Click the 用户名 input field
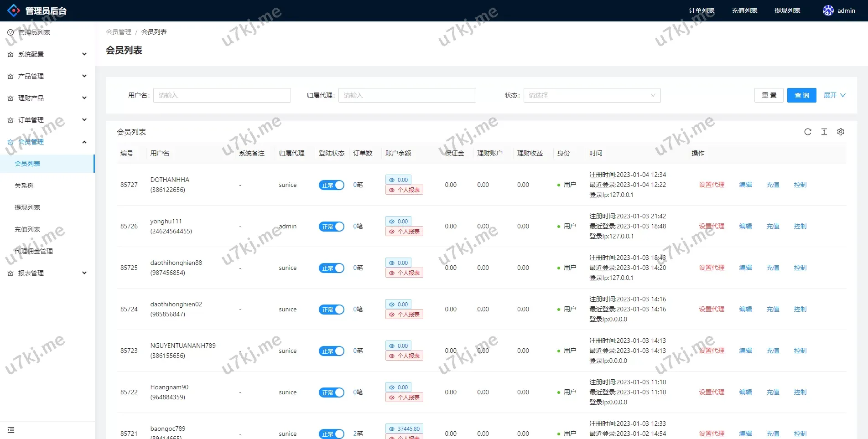This screenshot has width=868, height=439. 222,95
